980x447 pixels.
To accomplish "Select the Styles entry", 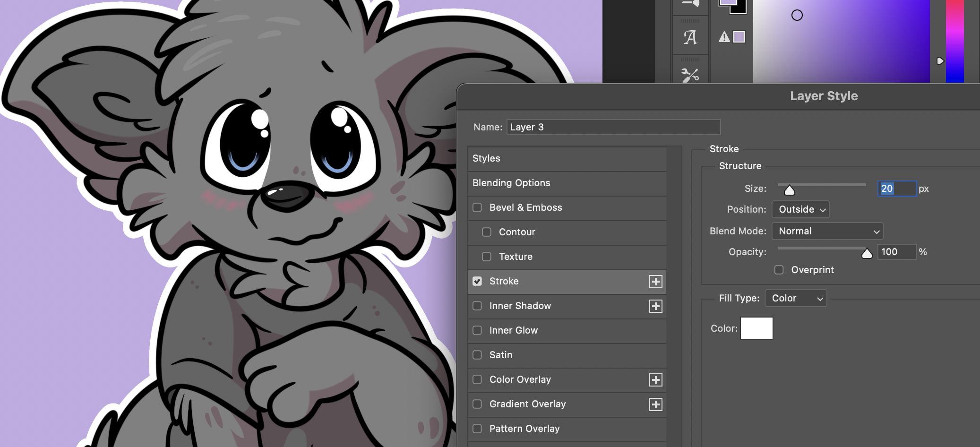I will click(486, 158).
